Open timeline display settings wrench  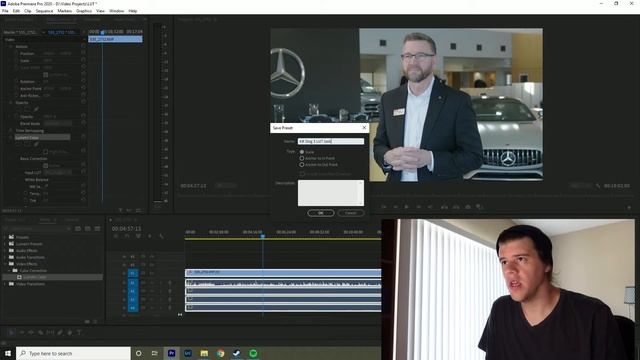pos(162,236)
